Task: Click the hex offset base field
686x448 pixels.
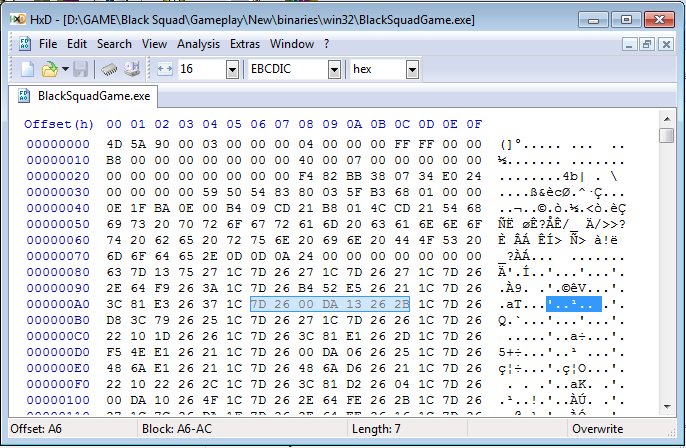Action: [x=378, y=69]
